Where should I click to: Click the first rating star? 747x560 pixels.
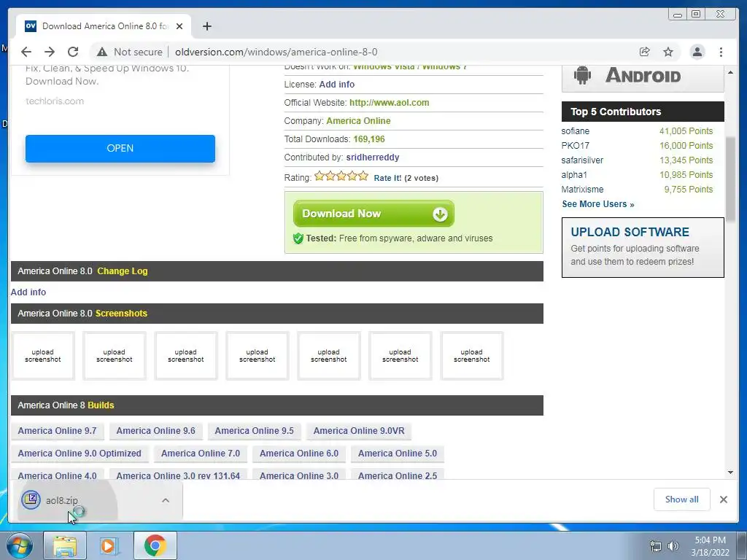tap(320, 176)
